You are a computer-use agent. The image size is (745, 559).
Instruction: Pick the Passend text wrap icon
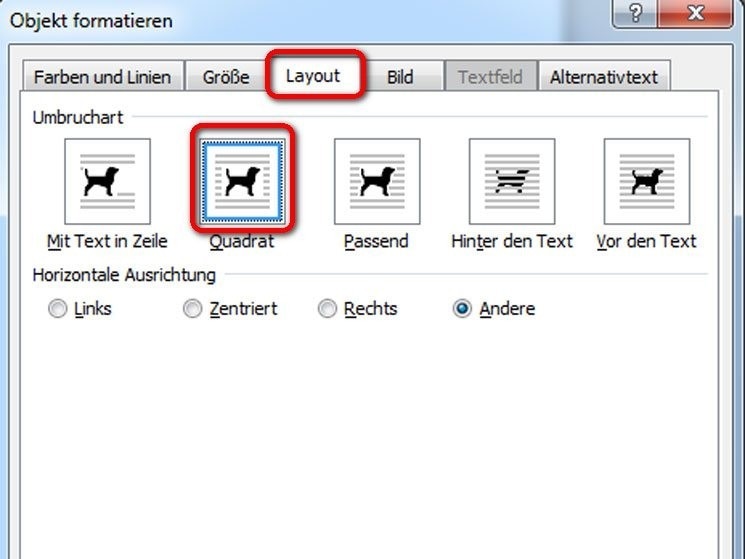coord(377,181)
